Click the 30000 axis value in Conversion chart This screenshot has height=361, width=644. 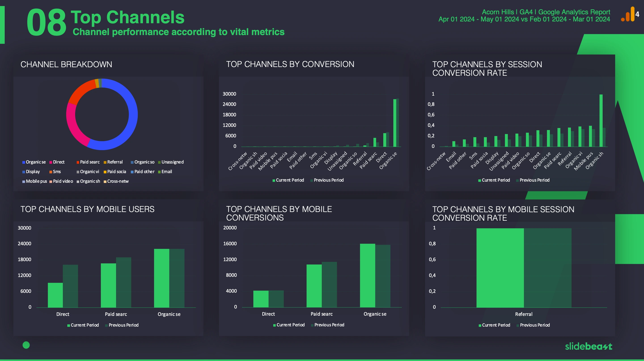click(x=229, y=94)
